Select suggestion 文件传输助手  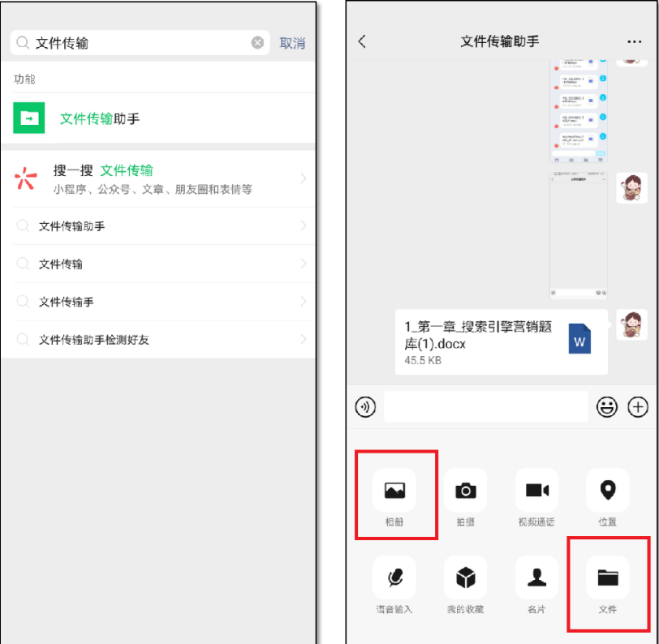158,226
